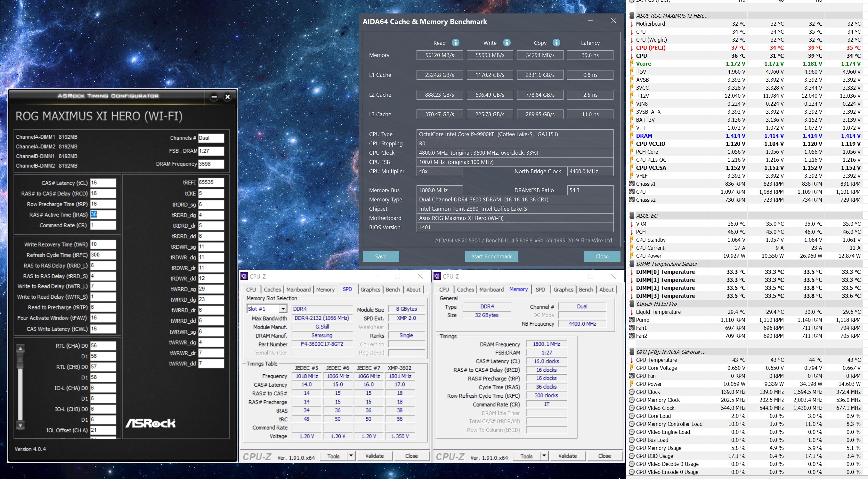
Task: Click the Copy info icon in AIDA64
Action: [x=556, y=43]
